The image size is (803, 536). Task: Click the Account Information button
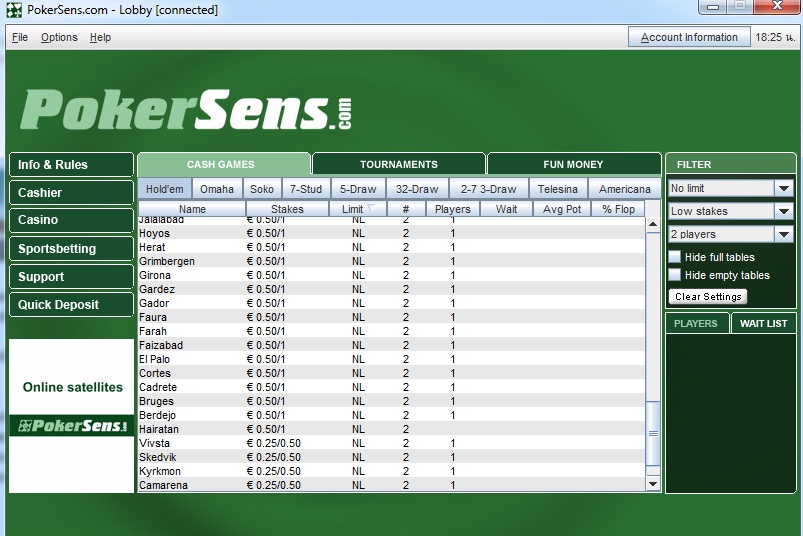coord(689,37)
